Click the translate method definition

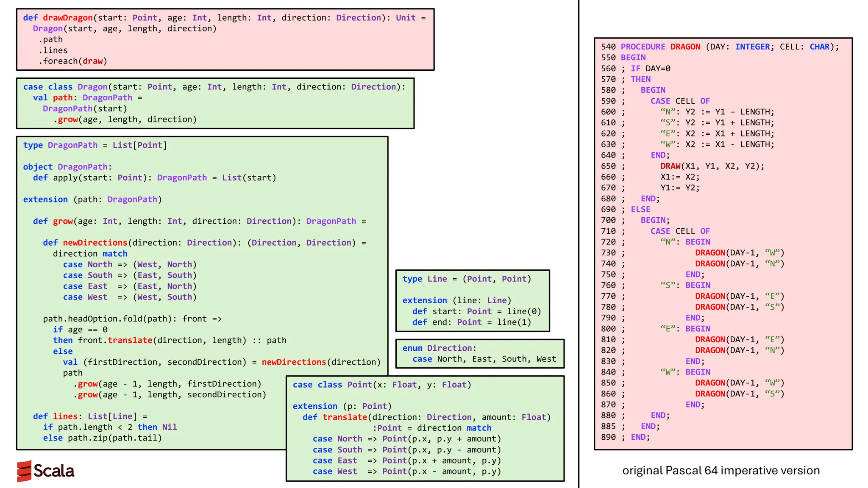click(x=345, y=417)
